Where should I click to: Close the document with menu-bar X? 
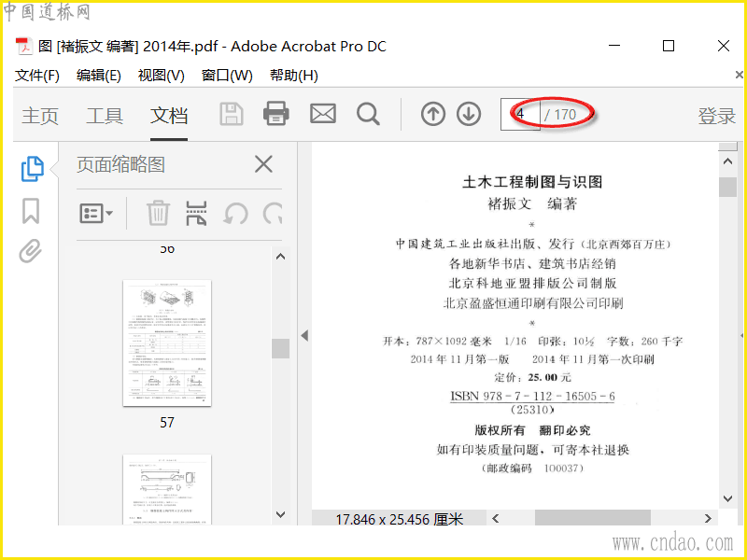[x=740, y=75]
